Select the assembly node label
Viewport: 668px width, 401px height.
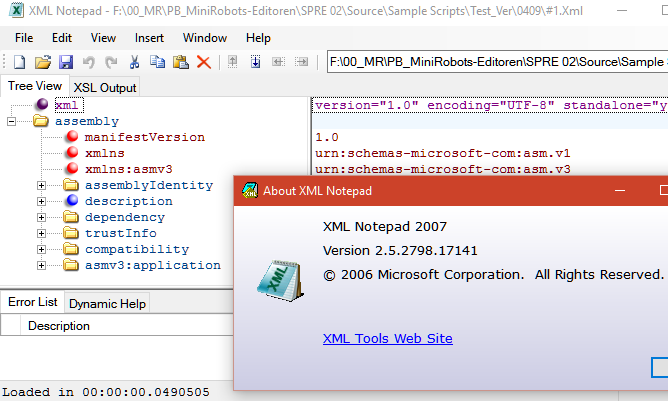click(87, 121)
